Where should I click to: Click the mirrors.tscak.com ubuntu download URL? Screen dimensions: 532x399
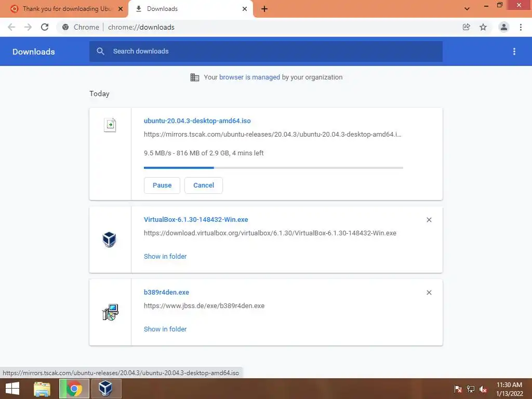[272, 135]
